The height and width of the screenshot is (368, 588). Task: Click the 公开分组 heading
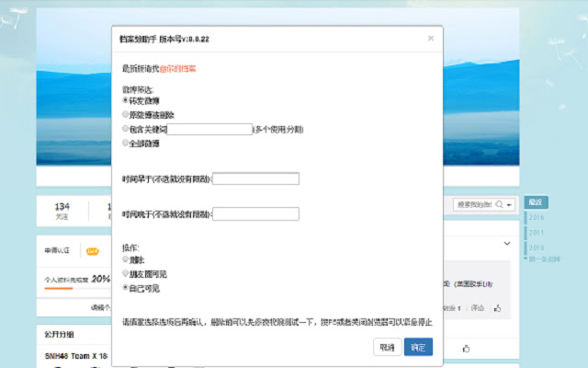tap(59, 334)
